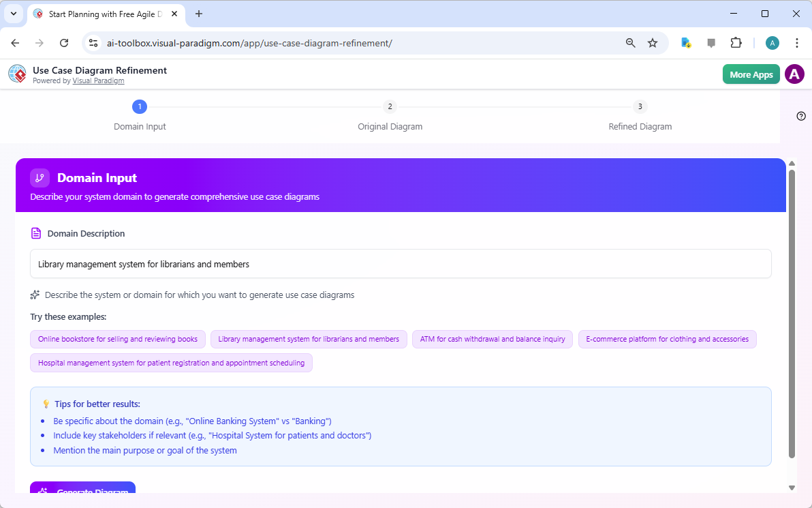Click the Use Case Diagram Refinement logo

point(17,74)
